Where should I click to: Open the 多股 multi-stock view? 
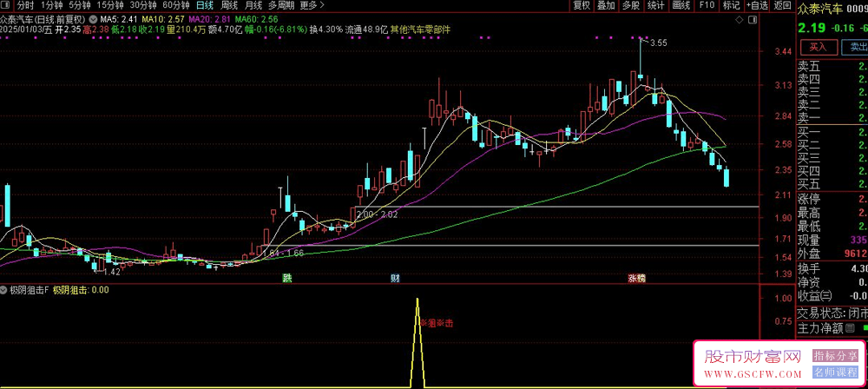click(631, 5)
